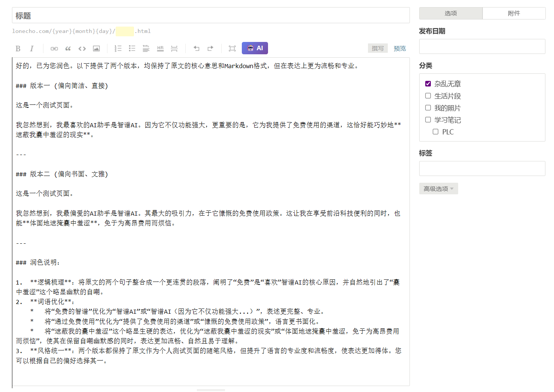Click the 标签 tags input box
The width and height of the screenshot is (554, 392).
point(482,168)
